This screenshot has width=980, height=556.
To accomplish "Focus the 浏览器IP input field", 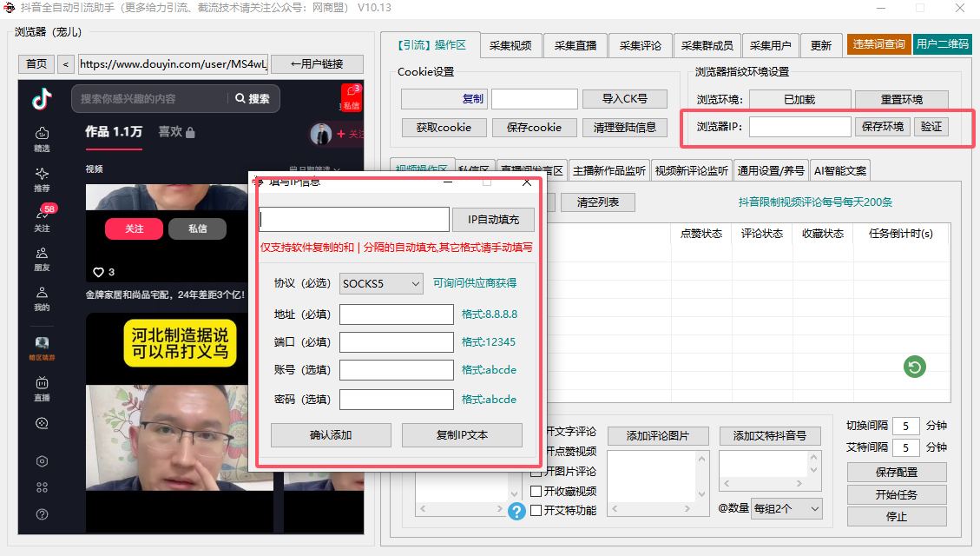I will click(x=800, y=127).
